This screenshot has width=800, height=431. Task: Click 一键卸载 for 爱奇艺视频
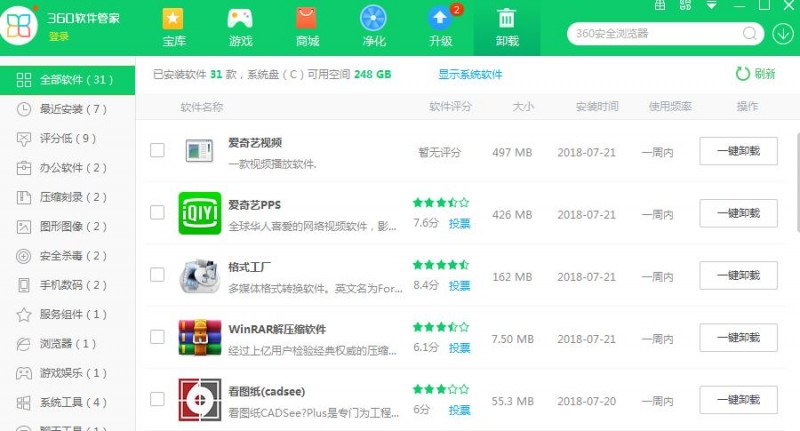click(738, 151)
